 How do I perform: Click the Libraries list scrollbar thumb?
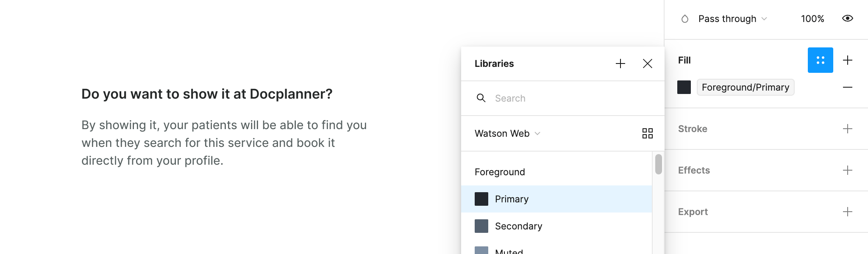pos(658,164)
